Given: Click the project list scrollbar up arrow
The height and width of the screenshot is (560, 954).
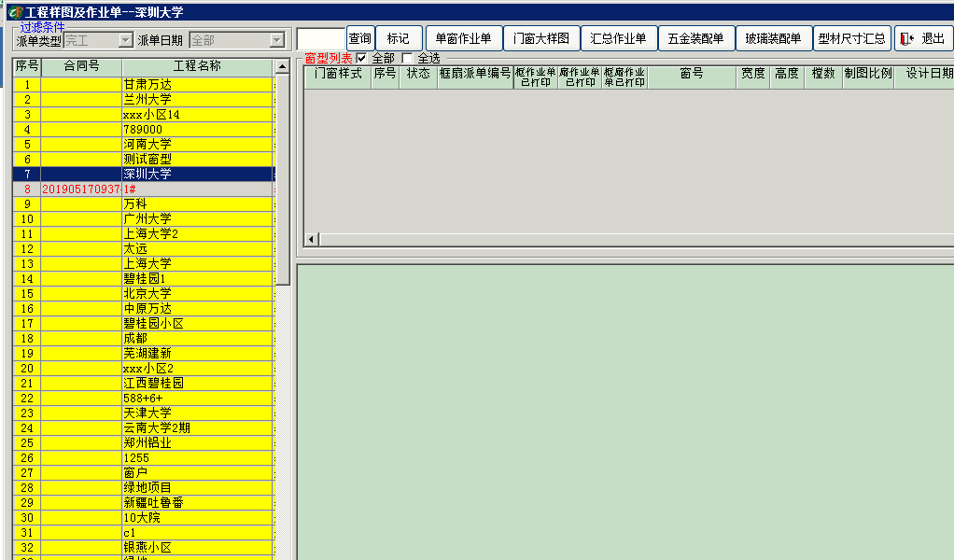Looking at the screenshot, I should (x=281, y=64).
